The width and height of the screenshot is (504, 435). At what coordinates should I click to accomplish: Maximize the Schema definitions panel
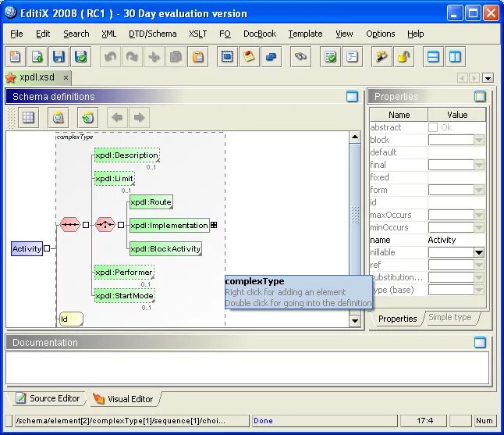tap(353, 97)
